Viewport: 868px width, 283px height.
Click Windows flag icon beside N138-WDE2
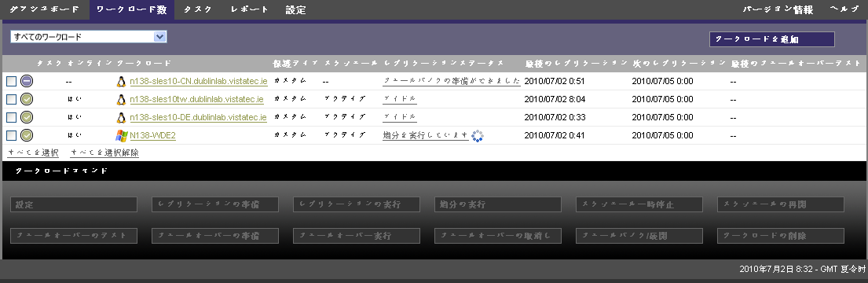click(121, 135)
